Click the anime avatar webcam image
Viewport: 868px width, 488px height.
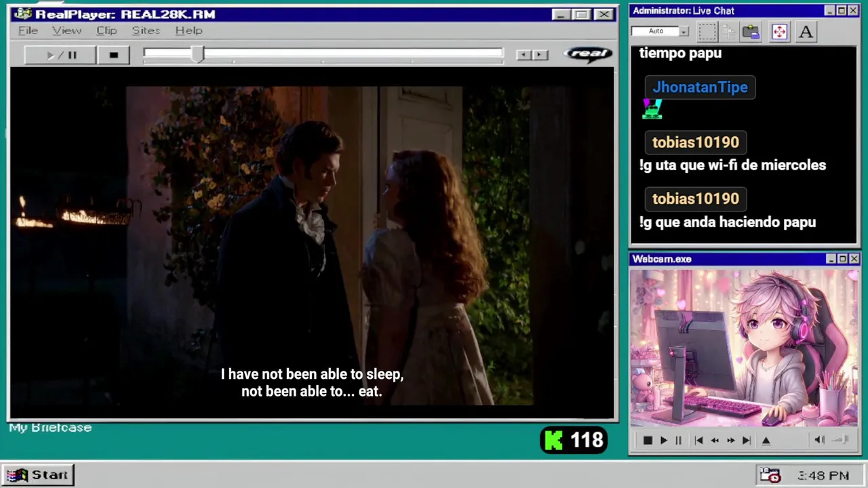744,348
